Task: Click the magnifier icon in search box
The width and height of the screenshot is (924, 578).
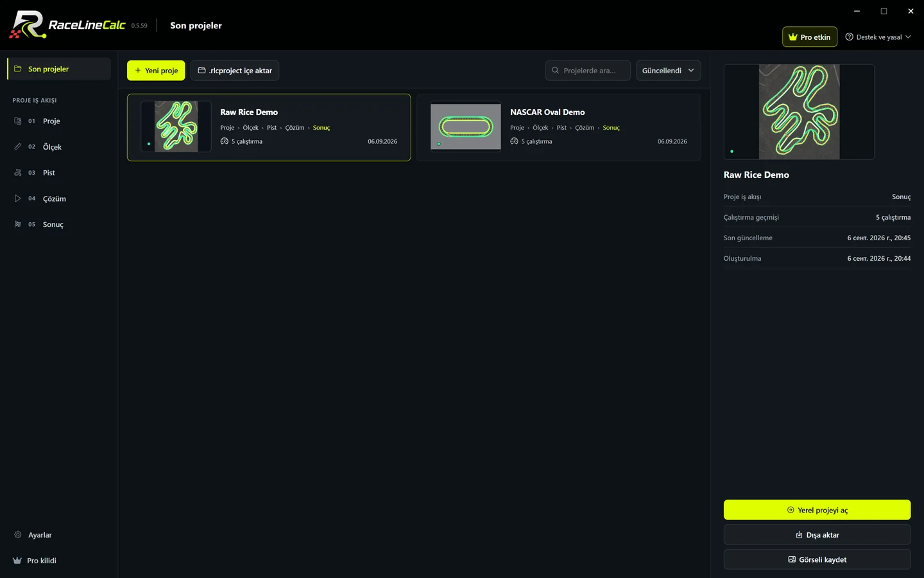Action: click(x=556, y=71)
